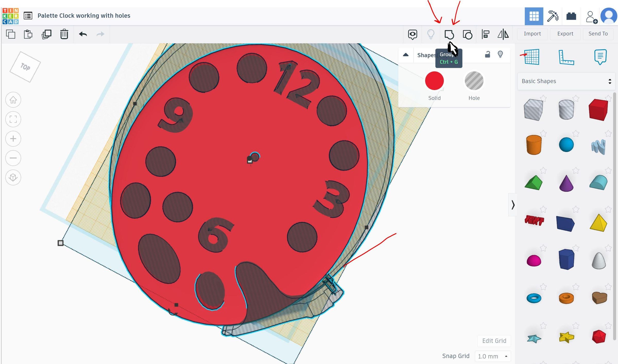The image size is (618, 364).
Task: Click the Edit Grid button
Action: [x=494, y=341]
